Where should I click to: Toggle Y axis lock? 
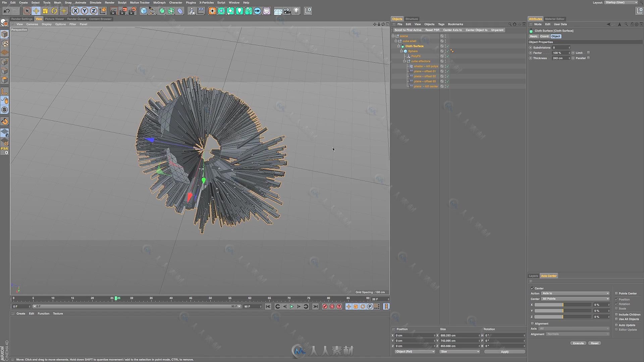point(85,11)
